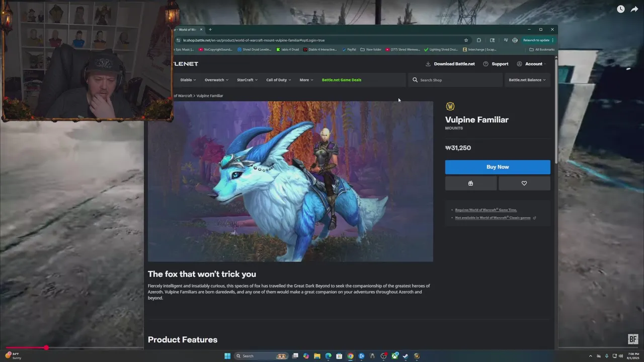Open the Interchange Escape bookmark
This screenshot has width=644, height=362.
pyautogui.click(x=479, y=50)
